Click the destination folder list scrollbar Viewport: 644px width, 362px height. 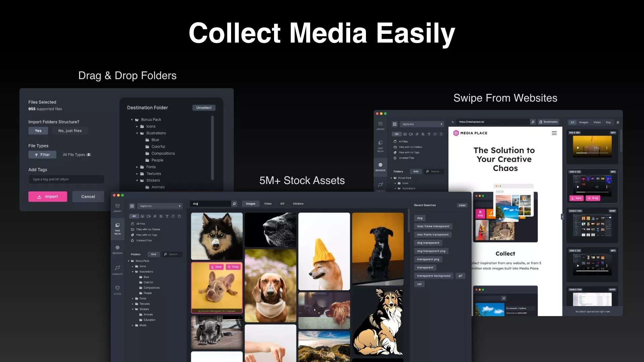coord(212,147)
